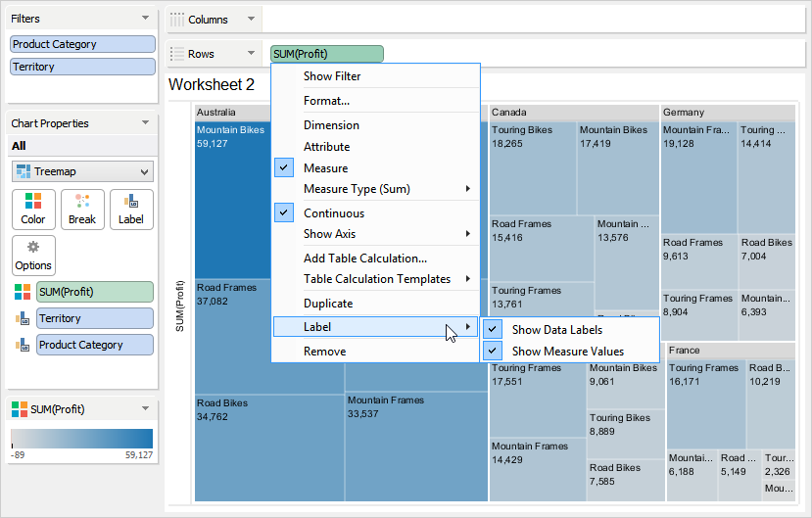Click the SUM(Profit) color legend gradient bar
Screen dimensions: 812x518
coord(81,439)
